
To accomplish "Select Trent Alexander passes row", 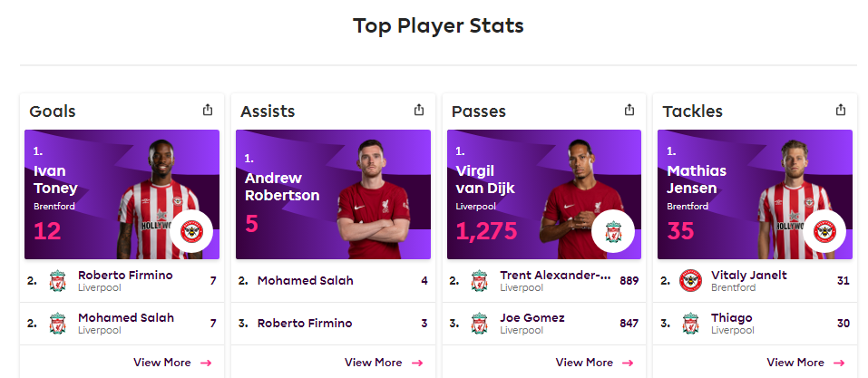I will click(544, 281).
